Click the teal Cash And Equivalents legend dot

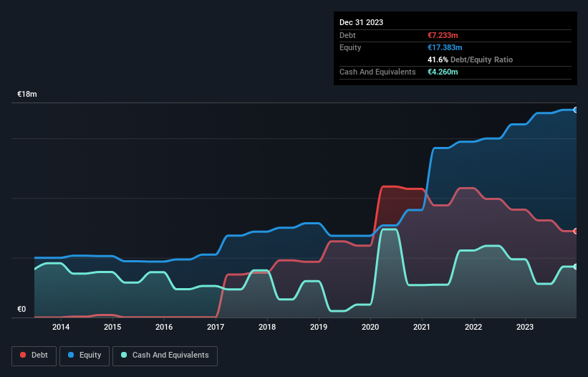click(x=124, y=355)
